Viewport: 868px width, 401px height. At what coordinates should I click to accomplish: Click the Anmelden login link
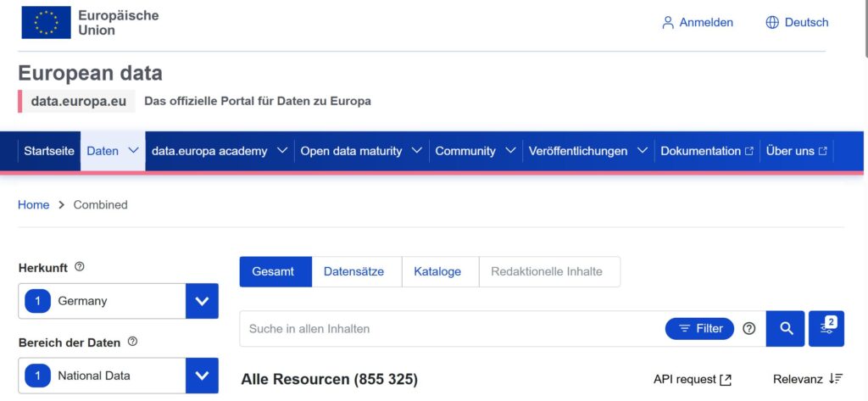click(698, 23)
